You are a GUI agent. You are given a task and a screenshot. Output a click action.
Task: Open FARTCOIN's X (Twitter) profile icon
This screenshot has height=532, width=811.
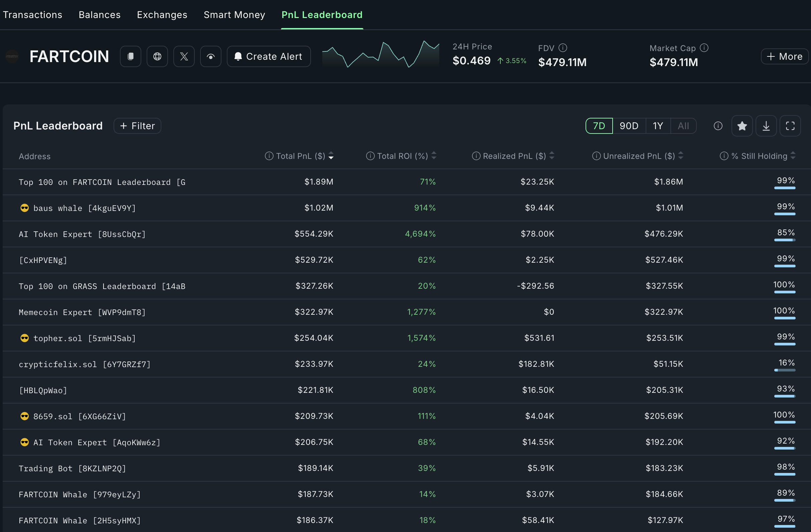[184, 56]
